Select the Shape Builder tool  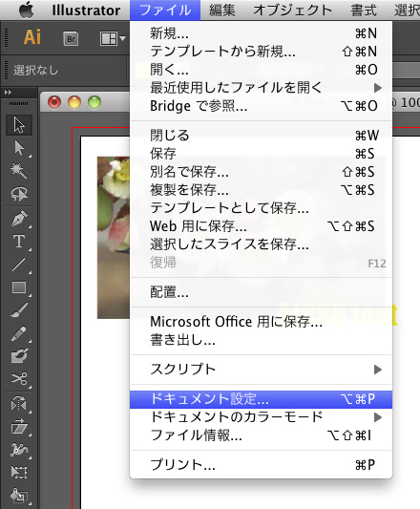(x=19, y=496)
